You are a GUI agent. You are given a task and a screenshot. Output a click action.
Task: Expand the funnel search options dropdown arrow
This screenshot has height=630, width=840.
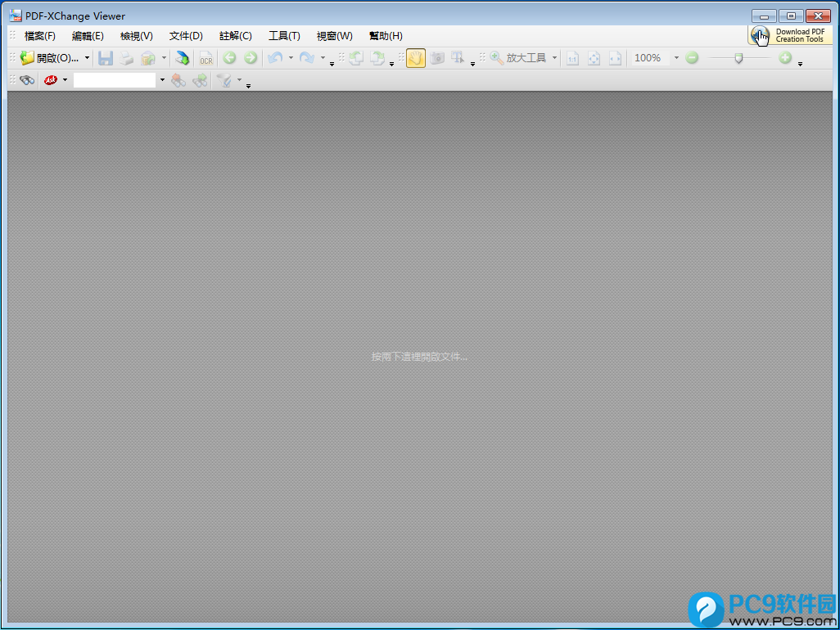pos(239,80)
